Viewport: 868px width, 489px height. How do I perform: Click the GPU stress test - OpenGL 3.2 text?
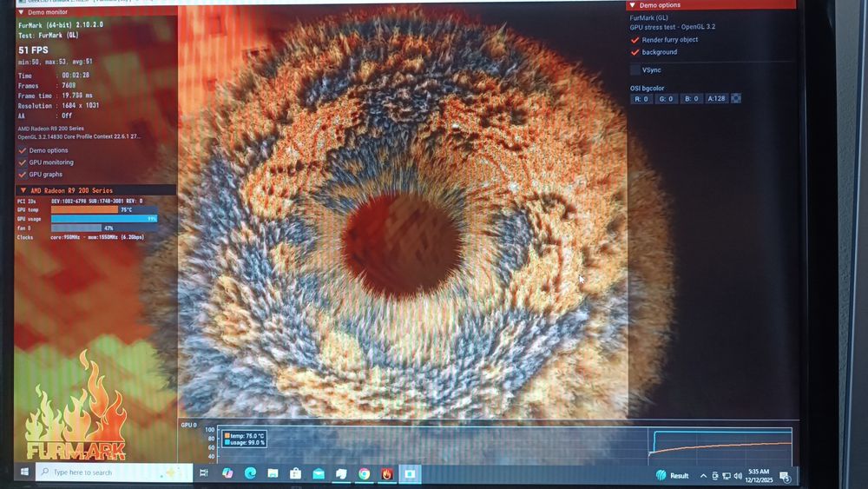click(x=672, y=27)
